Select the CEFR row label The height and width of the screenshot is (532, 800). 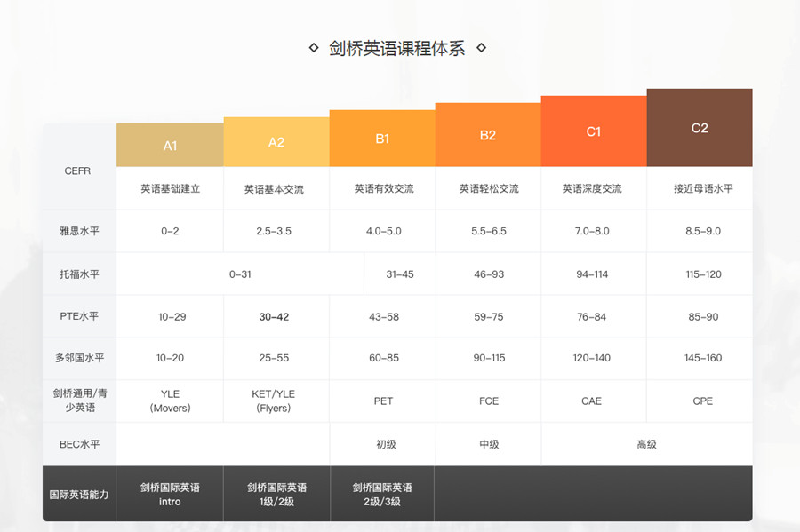pyautogui.click(x=78, y=171)
